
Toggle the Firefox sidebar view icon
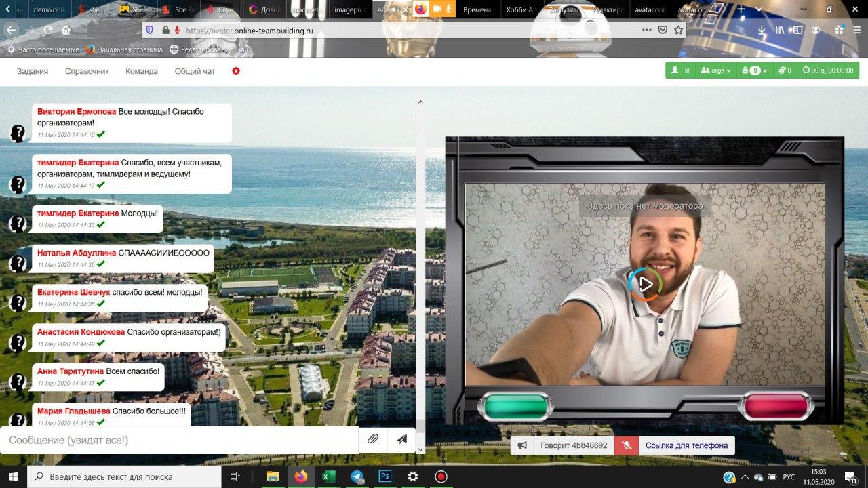[797, 30]
